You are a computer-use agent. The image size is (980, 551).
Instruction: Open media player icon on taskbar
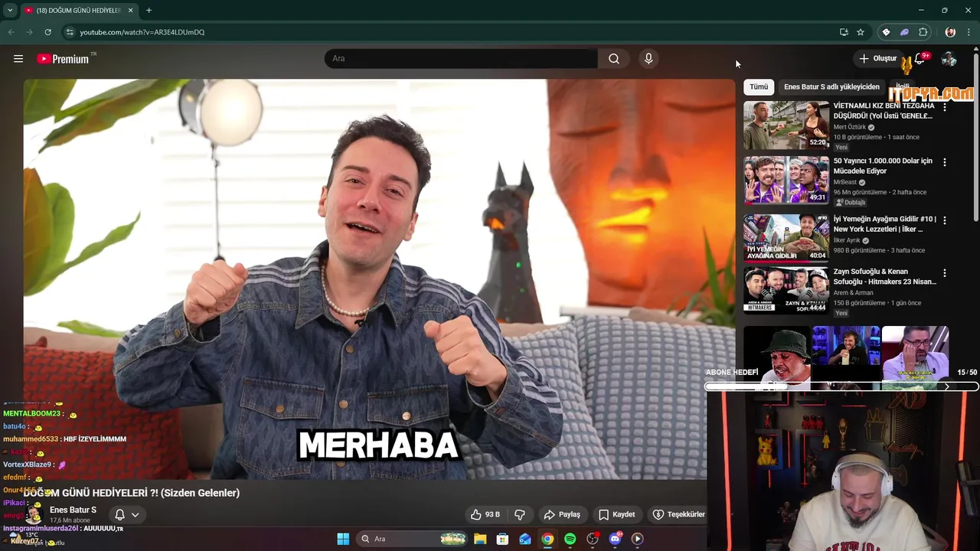[637, 539]
